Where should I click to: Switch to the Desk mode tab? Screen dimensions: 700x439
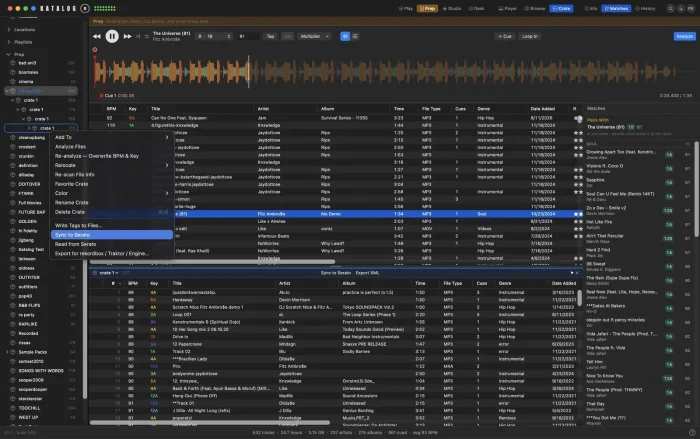[x=476, y=8]
